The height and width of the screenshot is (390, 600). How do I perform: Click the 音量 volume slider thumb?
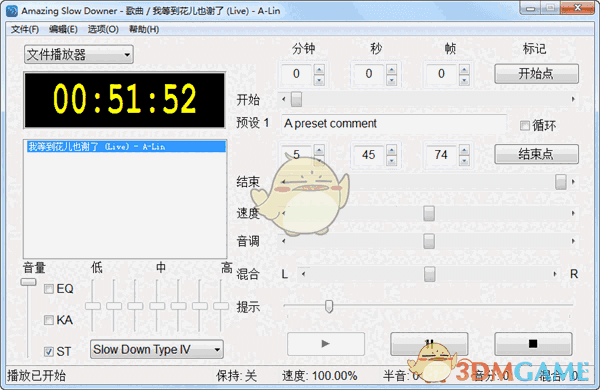tap(28, 282)
